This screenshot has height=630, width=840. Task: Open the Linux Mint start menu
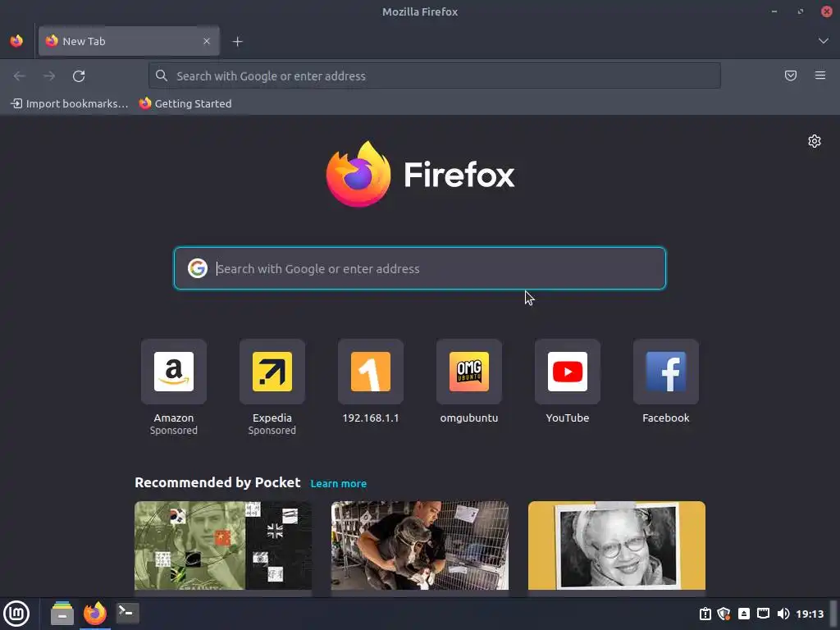tap(16, 614)
